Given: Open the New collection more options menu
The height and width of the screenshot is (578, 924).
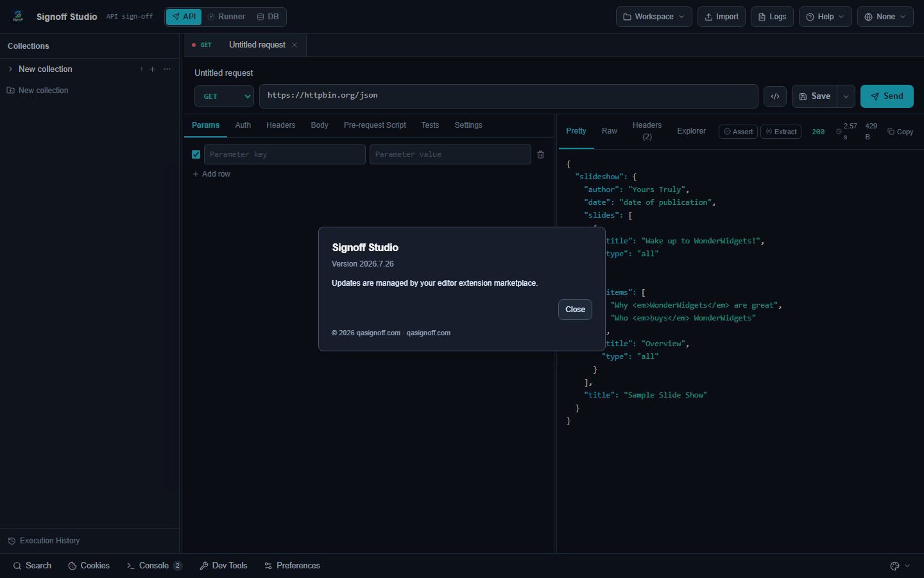Looking at the screenshot, I should click(x=167, y=69).
